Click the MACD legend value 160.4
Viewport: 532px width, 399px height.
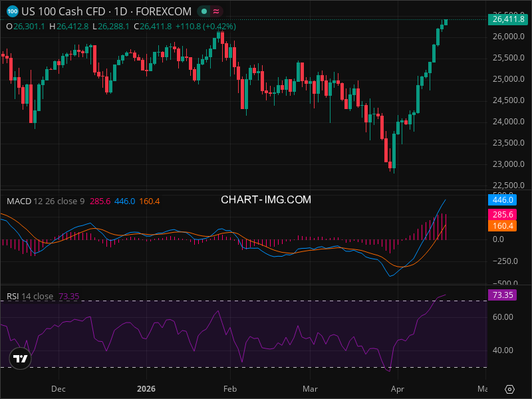(149, 201)
